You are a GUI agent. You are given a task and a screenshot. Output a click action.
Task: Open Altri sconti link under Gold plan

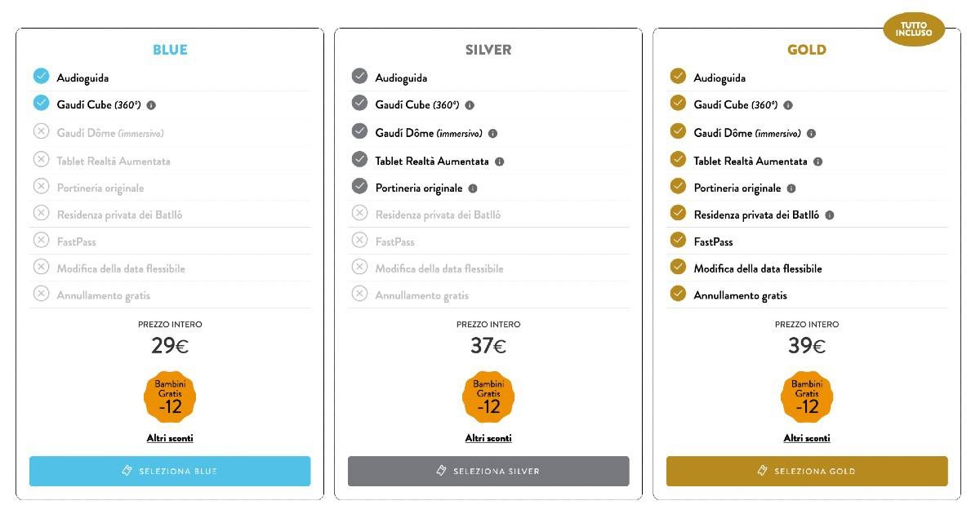coord(807,438)
